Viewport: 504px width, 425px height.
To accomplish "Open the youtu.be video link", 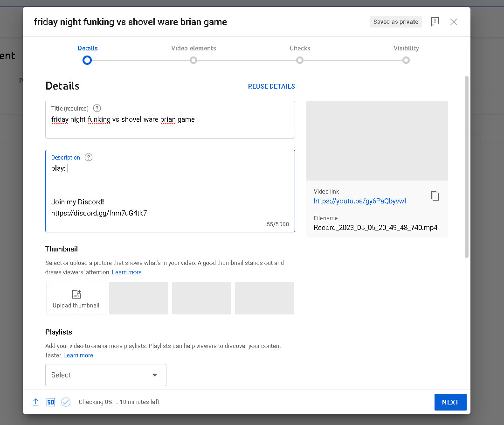I will (x=359, y=201).
